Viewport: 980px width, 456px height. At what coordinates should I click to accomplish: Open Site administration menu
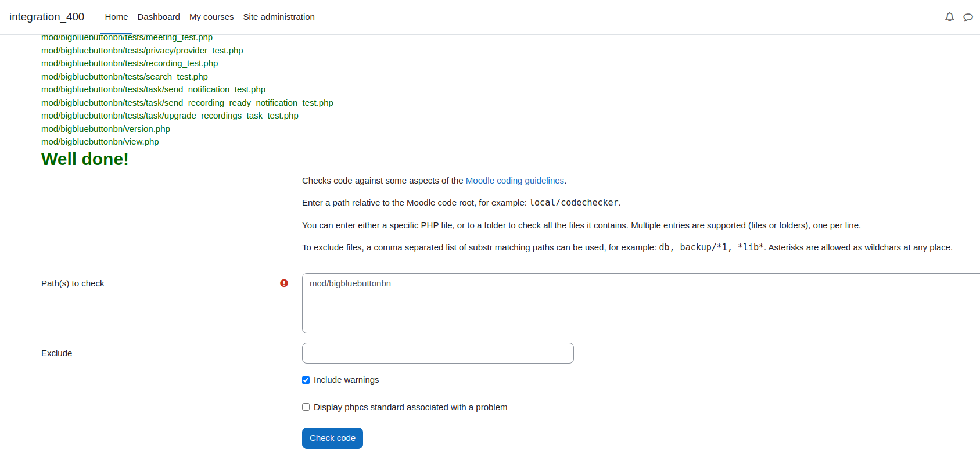tap(279, 17)
